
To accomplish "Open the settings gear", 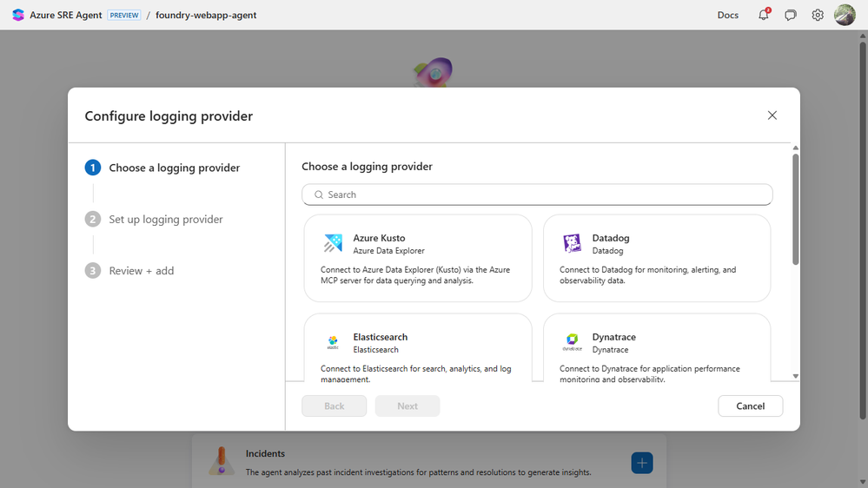I will tap(818, 15).
